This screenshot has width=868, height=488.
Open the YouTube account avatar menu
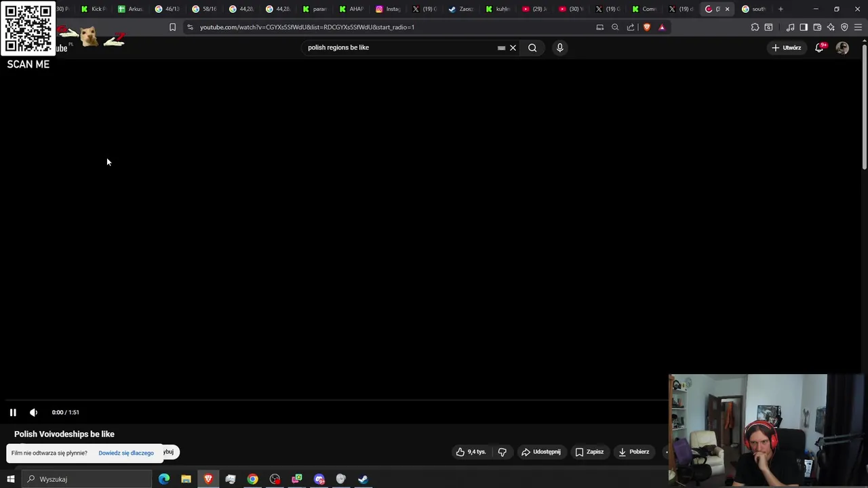842,47
